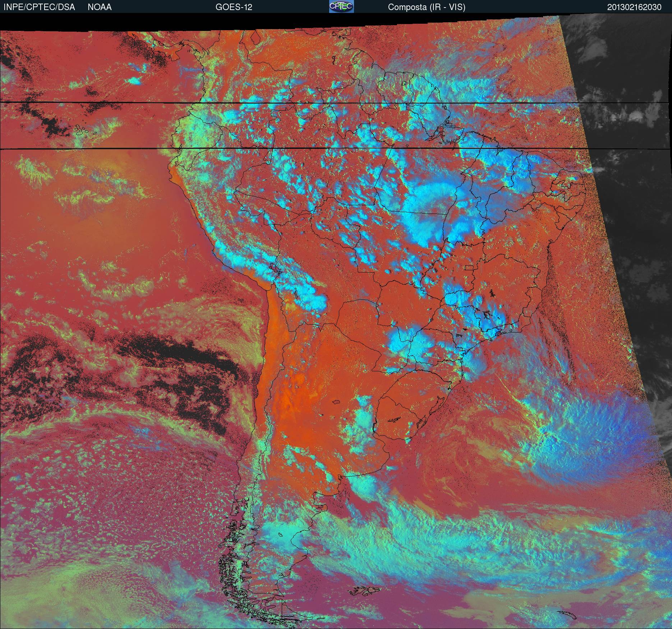Select the GOES-12 satellite label

click(234, 7)
